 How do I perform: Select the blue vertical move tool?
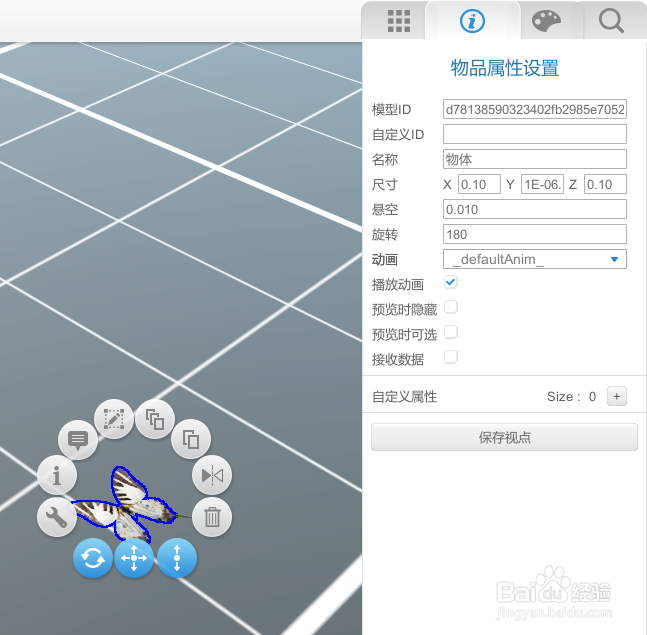[177, 558]
